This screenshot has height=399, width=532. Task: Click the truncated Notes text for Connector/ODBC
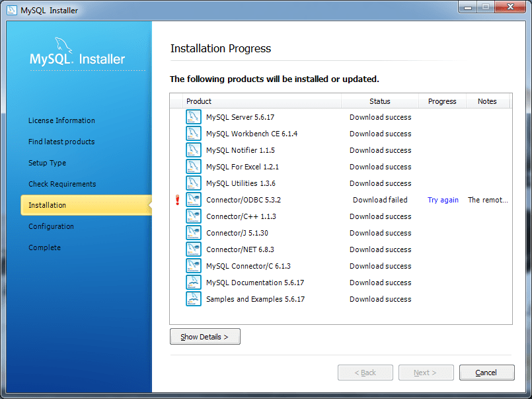487,199
